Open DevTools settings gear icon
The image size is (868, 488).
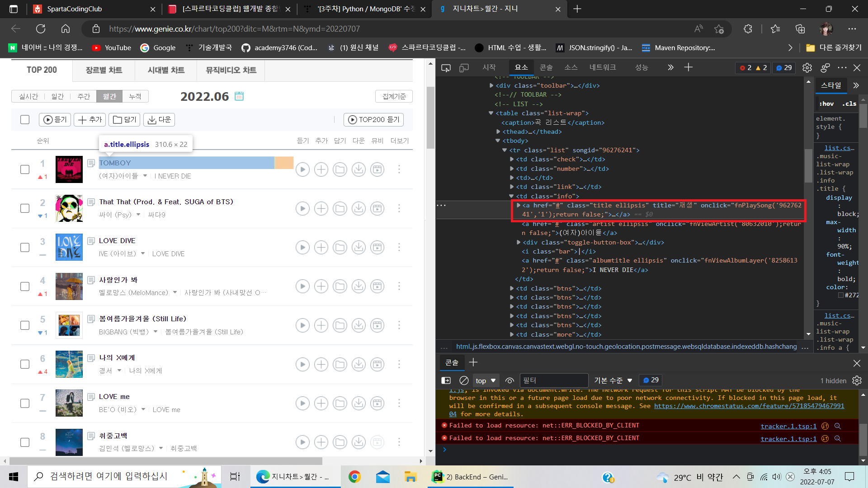pyautogui.click(x=807, y=68)
